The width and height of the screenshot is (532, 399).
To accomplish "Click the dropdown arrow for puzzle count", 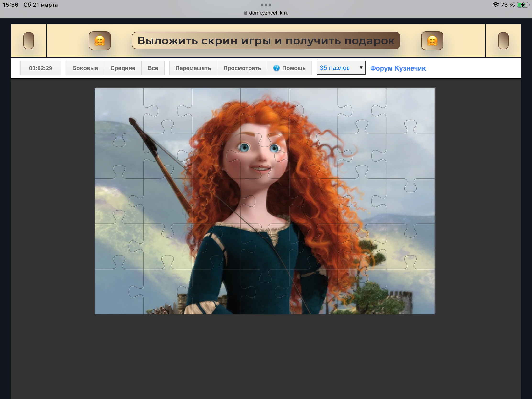I will coord(361,68).
